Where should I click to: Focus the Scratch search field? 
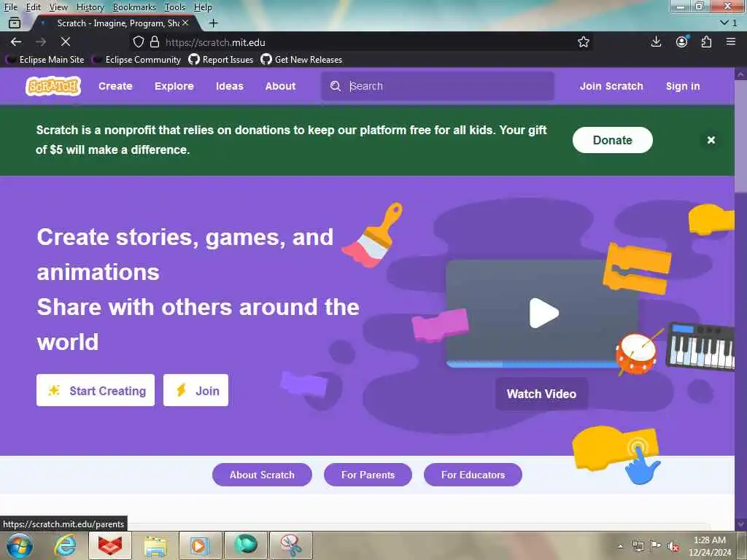click(x=438, y=86)
